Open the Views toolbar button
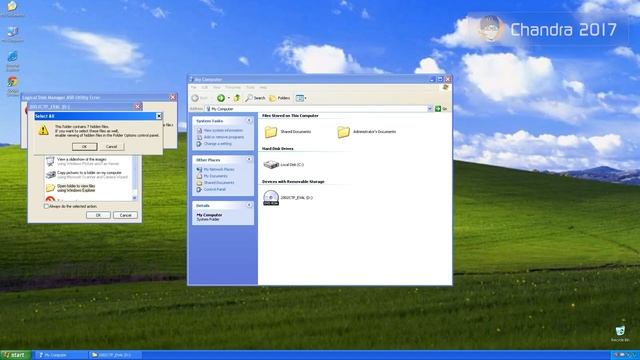640x360 pixels. tap(301, 98)
